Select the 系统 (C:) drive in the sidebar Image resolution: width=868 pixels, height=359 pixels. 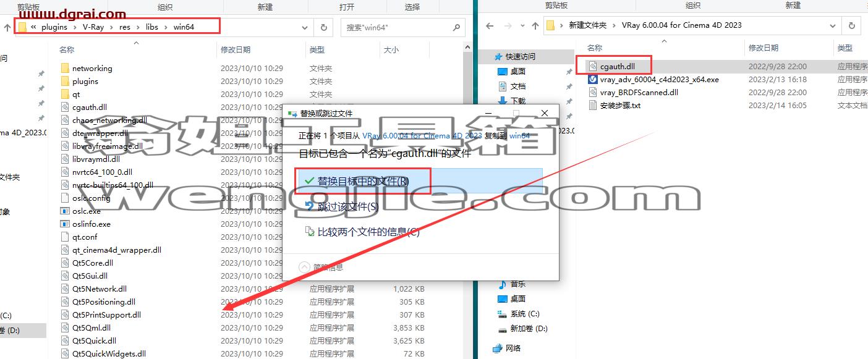coord(525,314)
